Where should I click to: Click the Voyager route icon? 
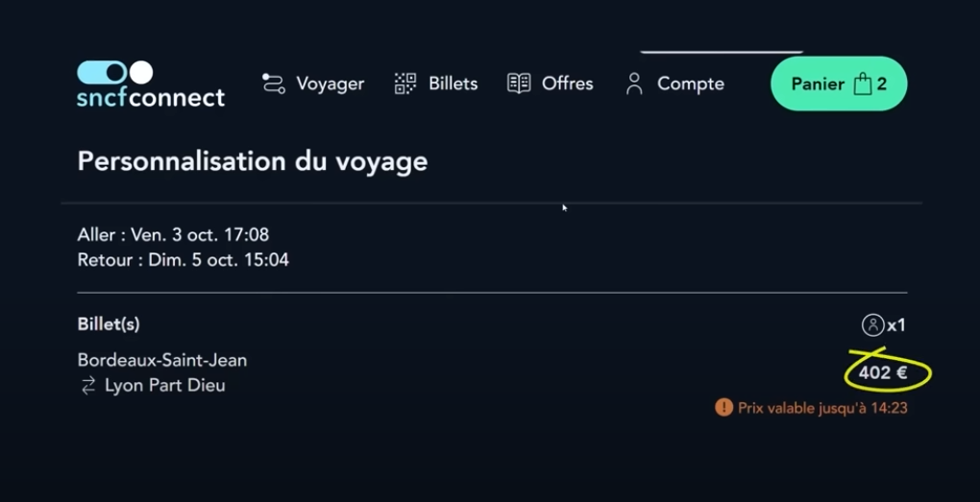tap(273, 84)
